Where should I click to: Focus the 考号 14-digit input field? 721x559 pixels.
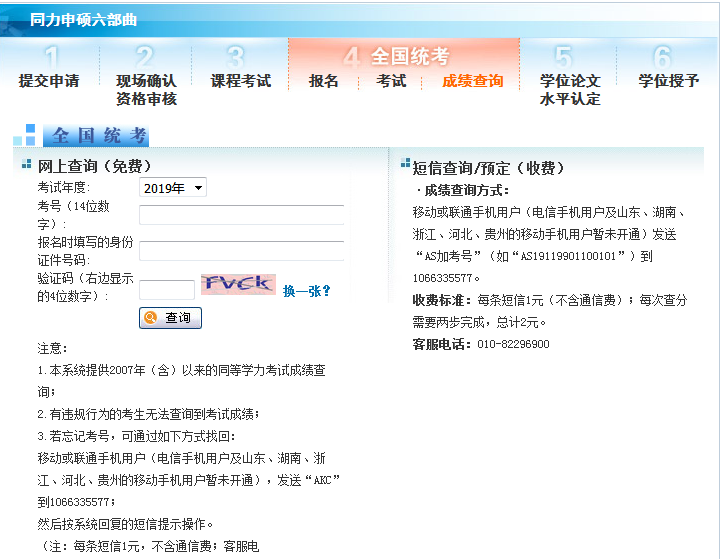pyautogui.click(x=241, y=215)
